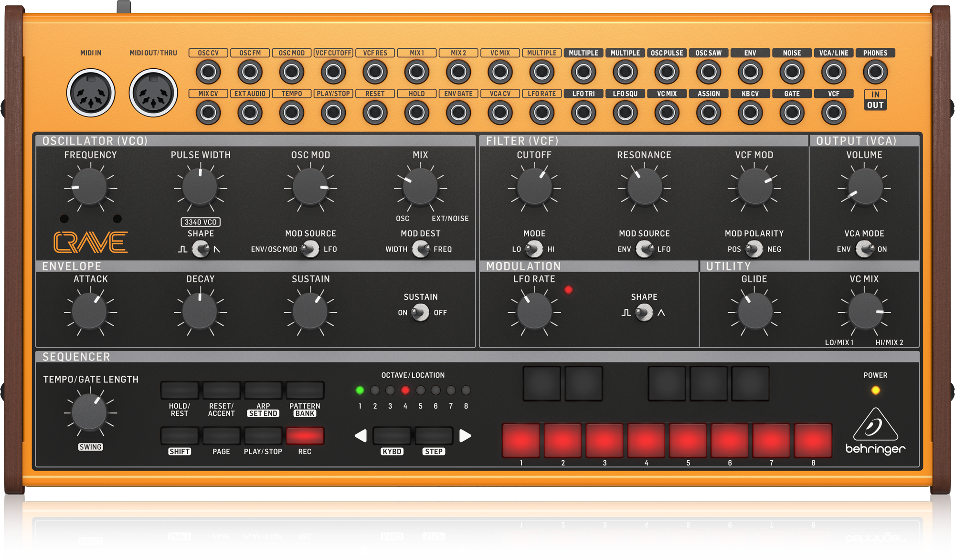Click the LFO RATE knob
Viewport: 955px width, 560px height.
pos(534,311)
